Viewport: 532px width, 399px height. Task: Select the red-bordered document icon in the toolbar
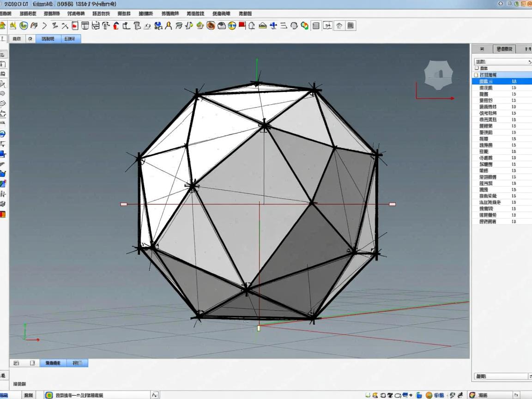[x=75, y=26]
